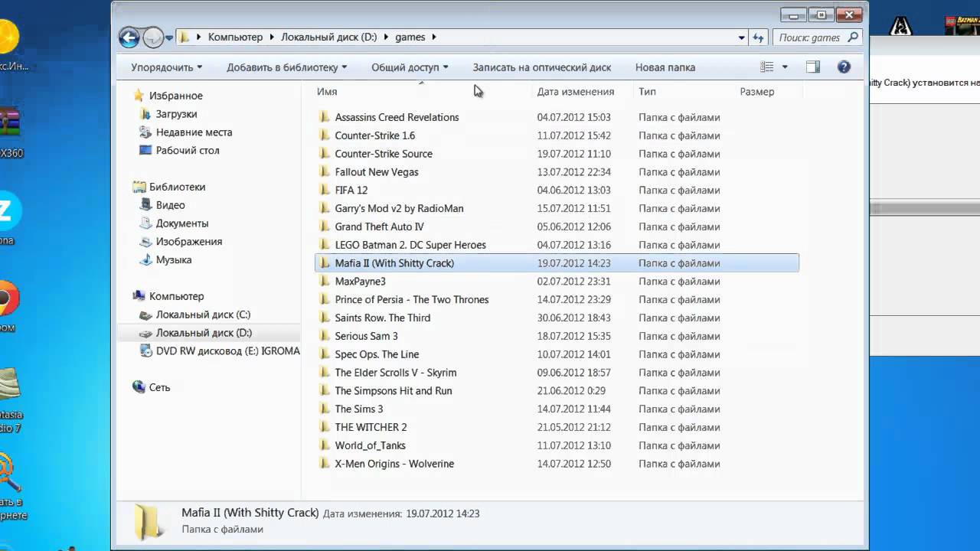Toggle the preview pane button
This screenshot has width=980, height=551.
pos(813,67)
